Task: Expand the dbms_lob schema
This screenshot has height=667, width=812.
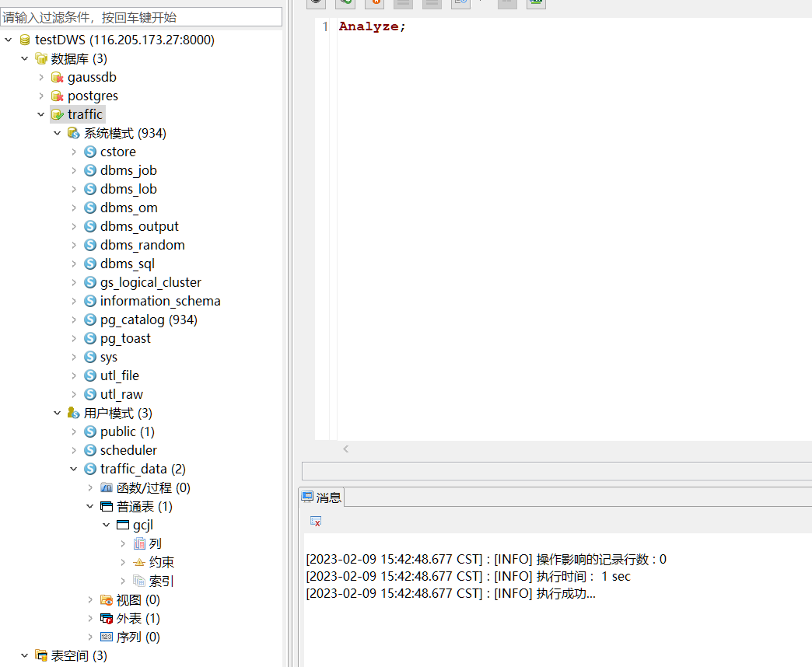Action: [x=74, y=189]
